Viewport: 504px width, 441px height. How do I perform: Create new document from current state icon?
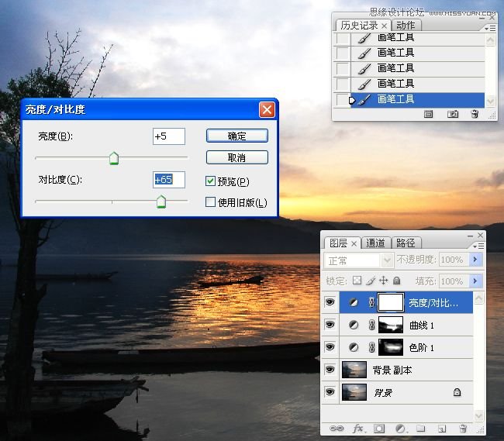(428, 114)
